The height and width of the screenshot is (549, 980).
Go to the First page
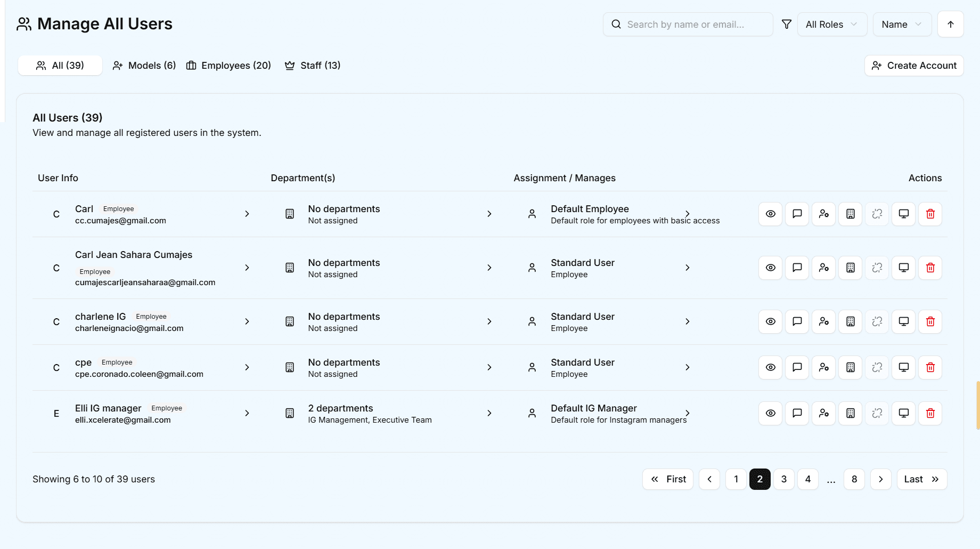tap(668, 479)
